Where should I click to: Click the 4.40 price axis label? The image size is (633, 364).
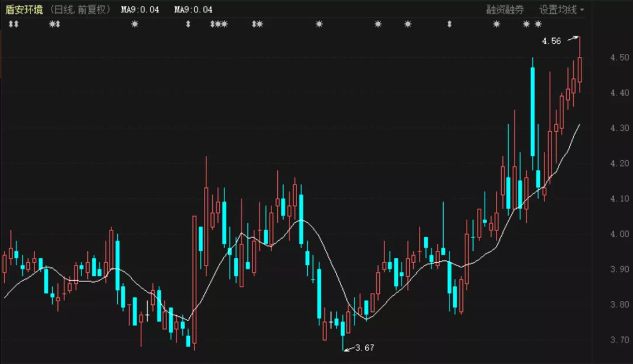[x=620, y=93]
